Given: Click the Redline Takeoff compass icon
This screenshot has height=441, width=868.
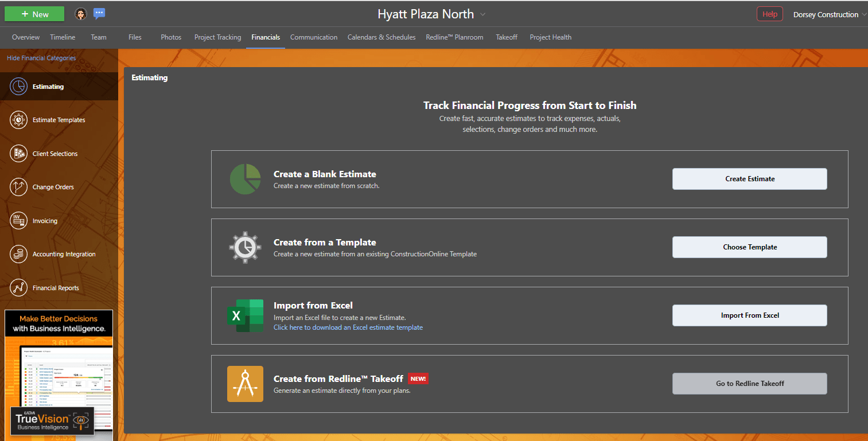Looking at the screenshot, I should [x=245, y=384].
